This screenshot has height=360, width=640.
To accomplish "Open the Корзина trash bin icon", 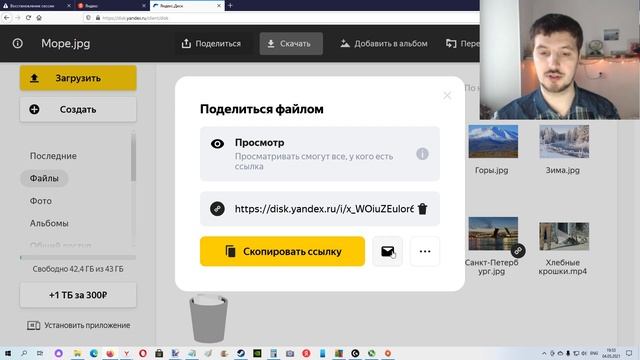I will click(x=209, y=319).
